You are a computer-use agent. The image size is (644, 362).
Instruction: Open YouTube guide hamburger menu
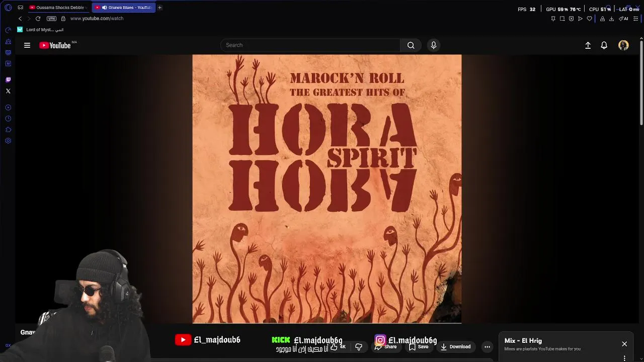(x=27, y=45)
